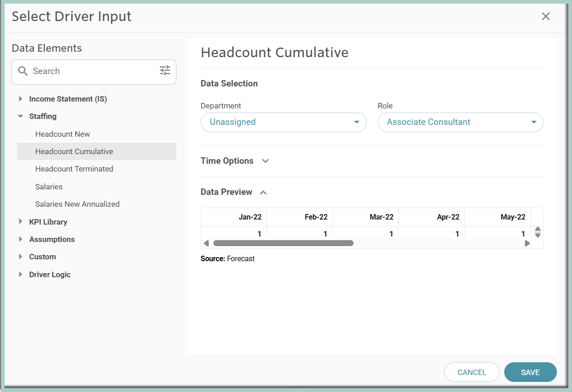Click the Feb-22 column header
This screenshot has width=572, height=392.
tap(300, 217)
